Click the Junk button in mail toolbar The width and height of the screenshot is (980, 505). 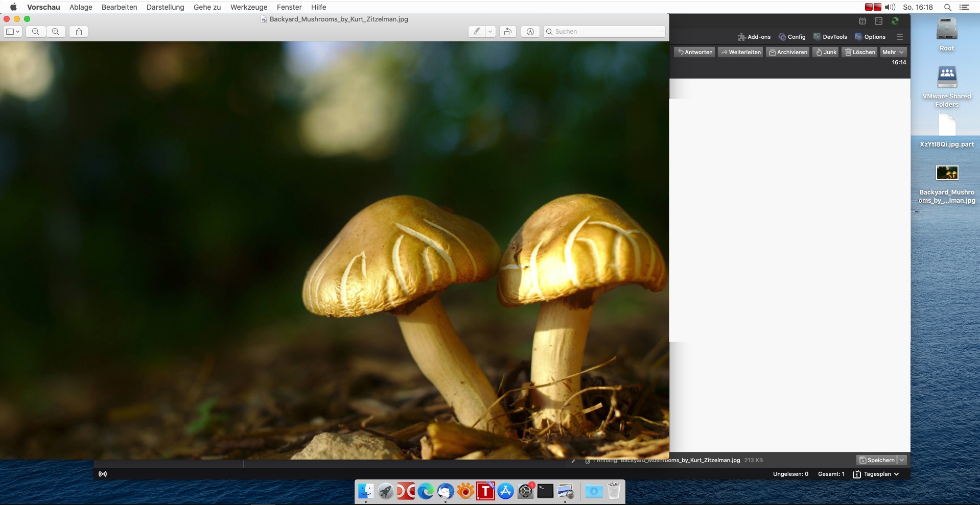pos(825,52)
